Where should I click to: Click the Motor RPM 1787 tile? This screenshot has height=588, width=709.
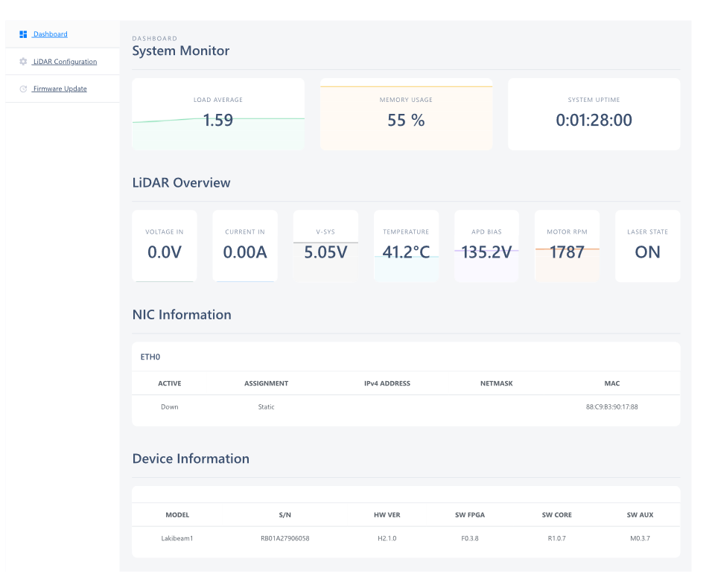point(567,246)
